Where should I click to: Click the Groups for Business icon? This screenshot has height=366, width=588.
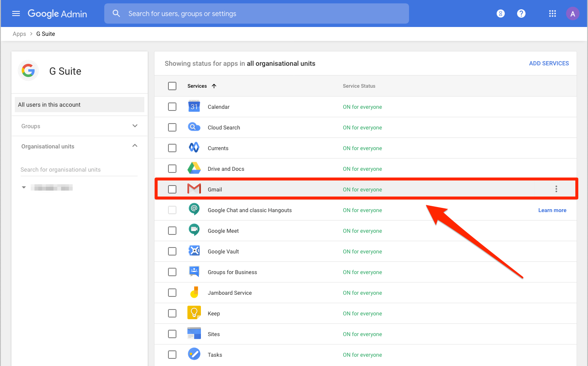194,272
